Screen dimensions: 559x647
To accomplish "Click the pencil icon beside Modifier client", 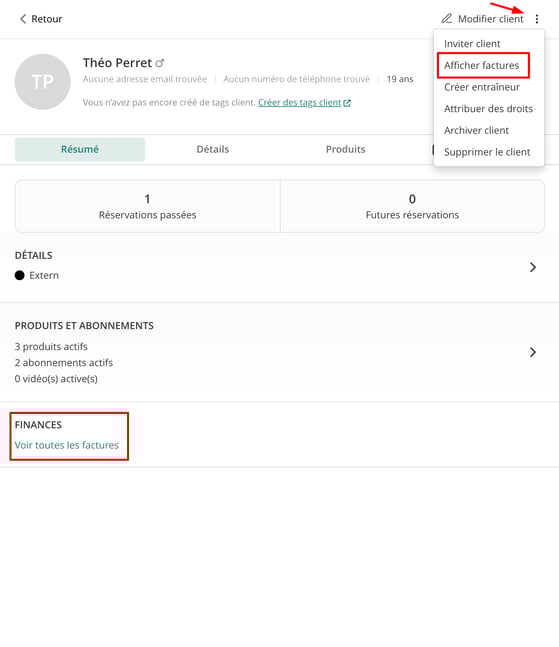I will point(447,19).
